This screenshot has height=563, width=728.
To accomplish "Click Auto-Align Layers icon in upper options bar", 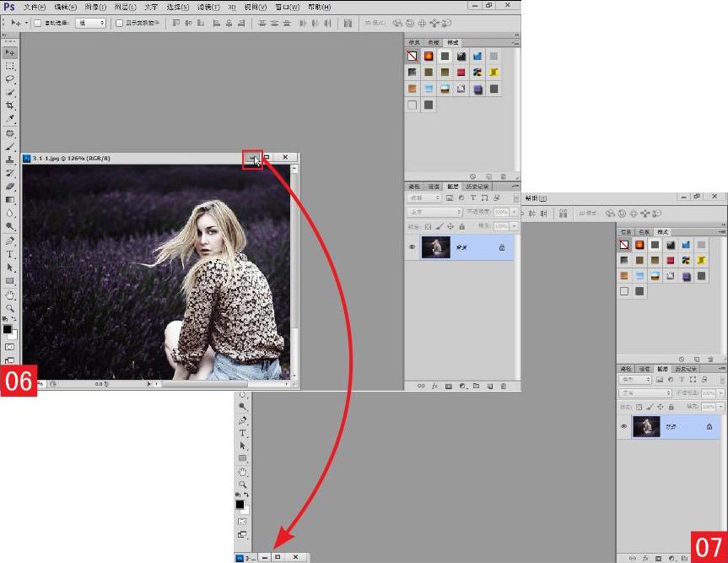I will coord(348,23).
